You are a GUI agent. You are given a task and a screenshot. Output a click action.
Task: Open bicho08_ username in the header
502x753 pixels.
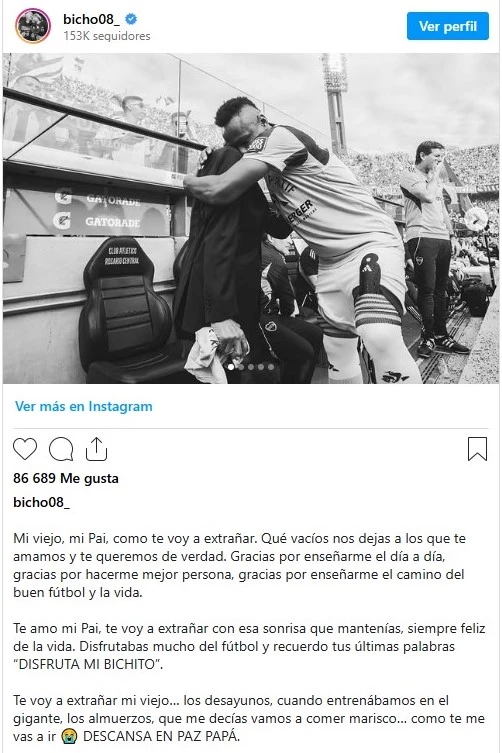(91, 19)
